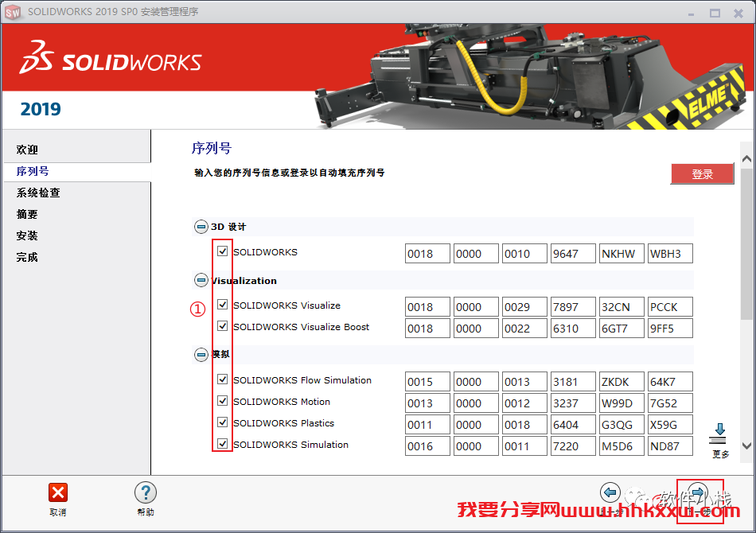The image size is (756, 533).
Task: Collapse the 模拟 section
Action: [201, 355]
